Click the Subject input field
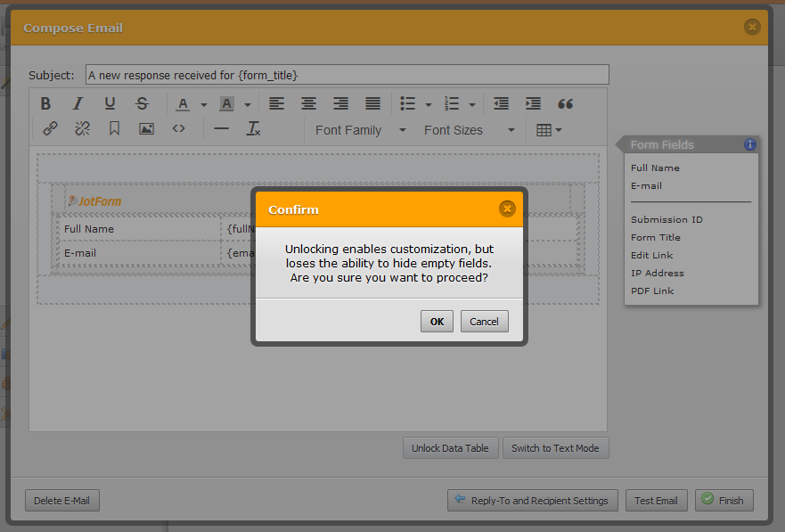 click(347, 75)
